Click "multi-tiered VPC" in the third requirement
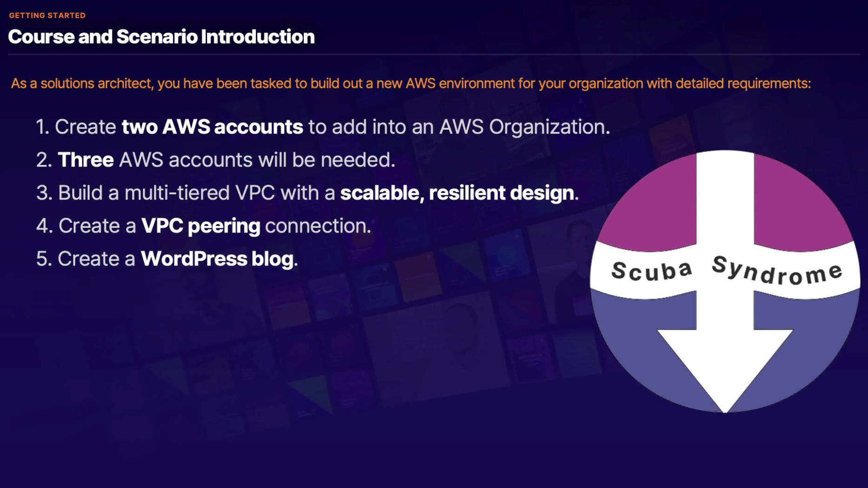868x488 pixels. pos(199,193)
